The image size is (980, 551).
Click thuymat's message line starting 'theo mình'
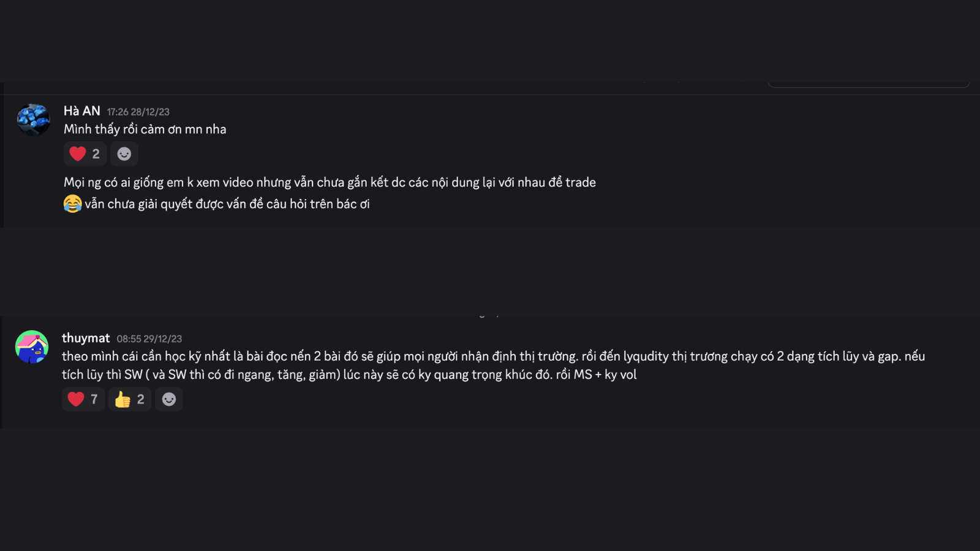[493, 356]
